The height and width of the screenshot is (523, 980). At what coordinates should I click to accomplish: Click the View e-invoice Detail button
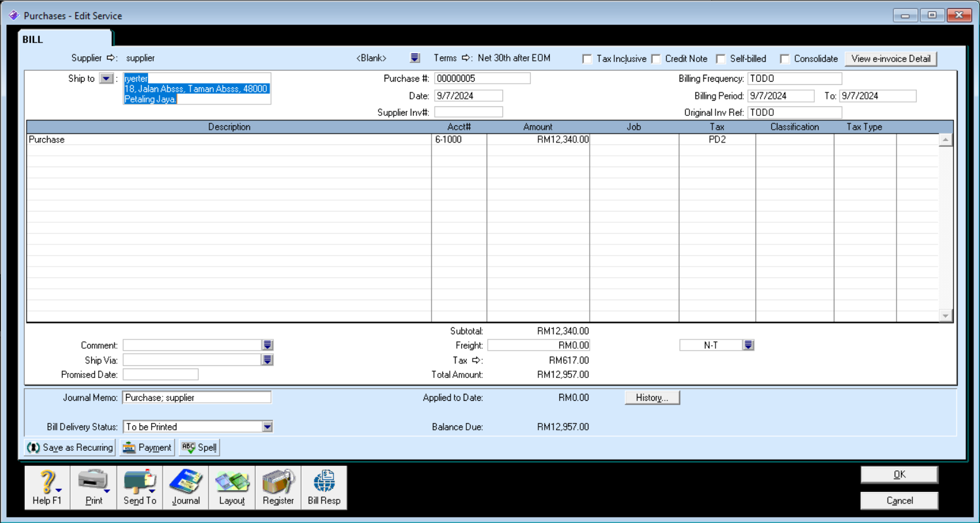tap(890, 59)
